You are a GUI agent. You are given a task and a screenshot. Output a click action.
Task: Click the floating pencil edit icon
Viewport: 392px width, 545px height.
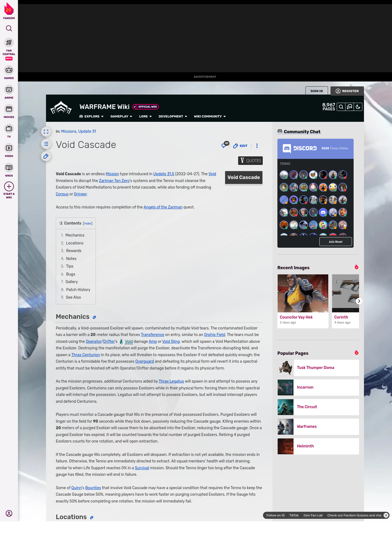[46, 156]
